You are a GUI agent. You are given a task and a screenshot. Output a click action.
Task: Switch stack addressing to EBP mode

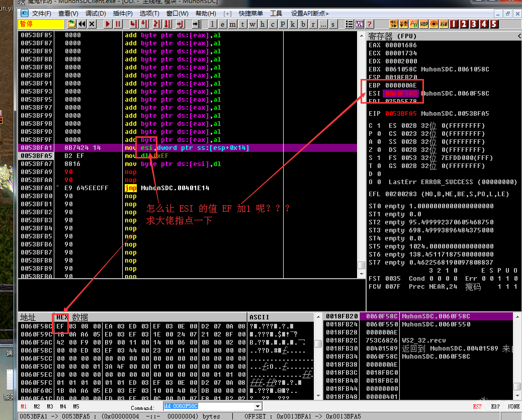[x=495, y=406]
